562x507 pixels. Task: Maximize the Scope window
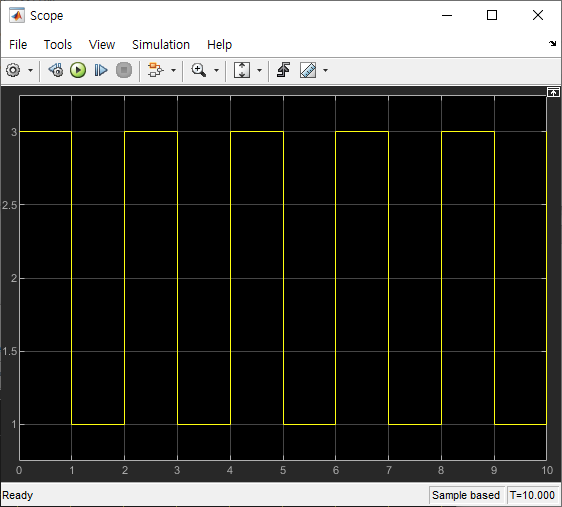click(492, 15)
